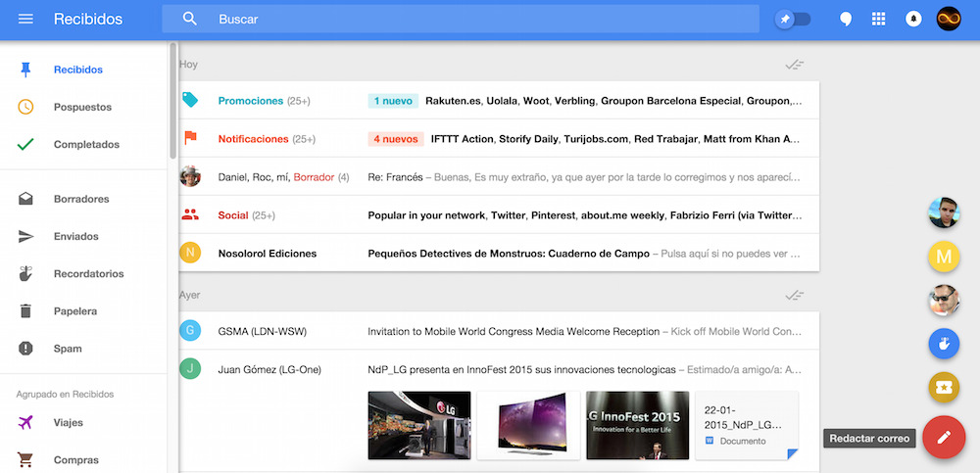
Task: Expand the Social bundle
Action: pyautogui.click(x=499, y=214)
